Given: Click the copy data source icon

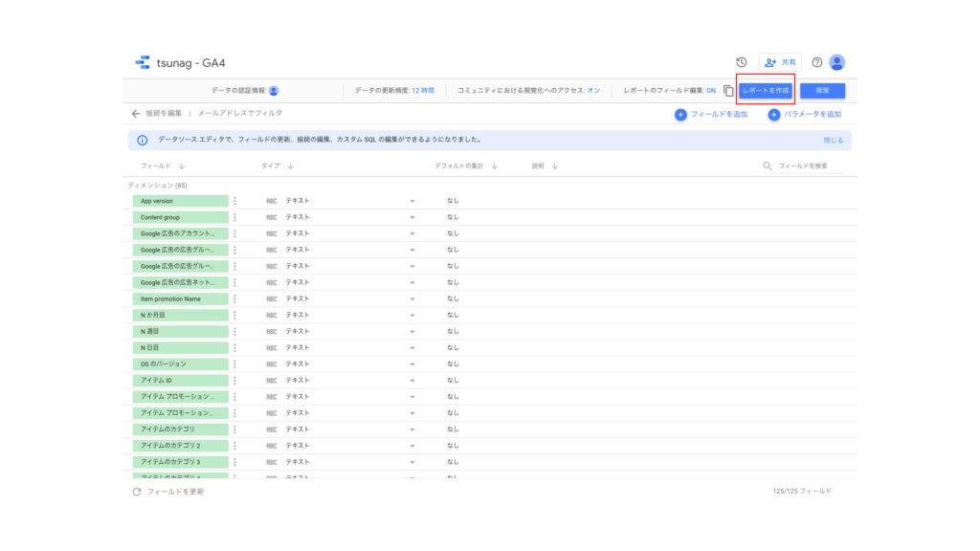Looking at the screenshot, I should click(x=728, y=91).
